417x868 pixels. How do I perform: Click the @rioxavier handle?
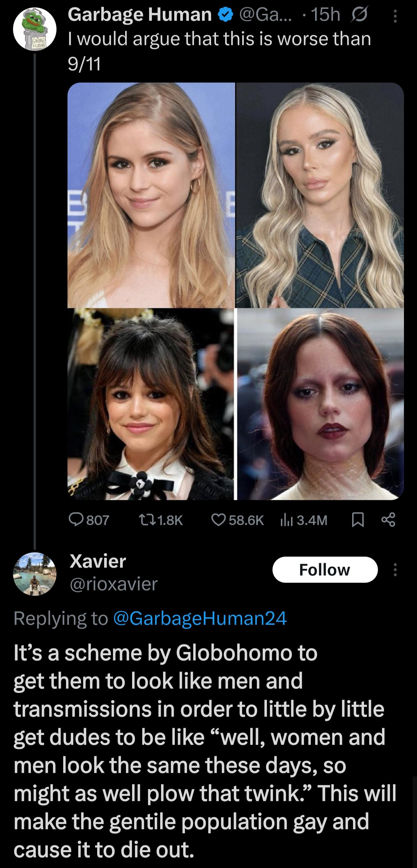(x=114, y=584)
